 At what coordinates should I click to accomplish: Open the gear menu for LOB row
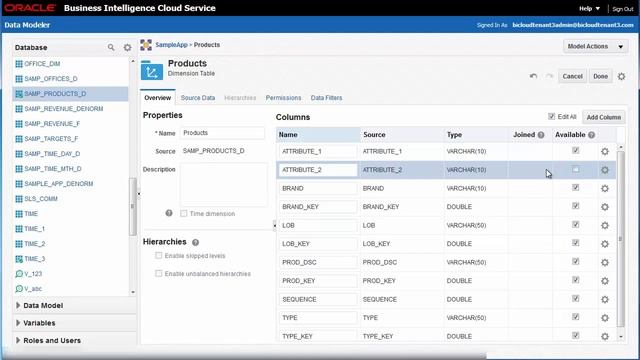pos(605,225)
